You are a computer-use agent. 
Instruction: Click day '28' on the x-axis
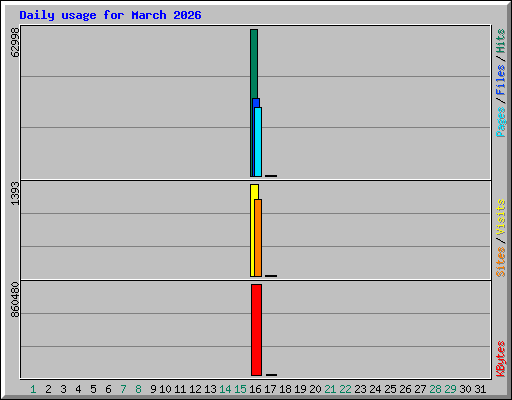pyautogui.click(x=435, y=389)
